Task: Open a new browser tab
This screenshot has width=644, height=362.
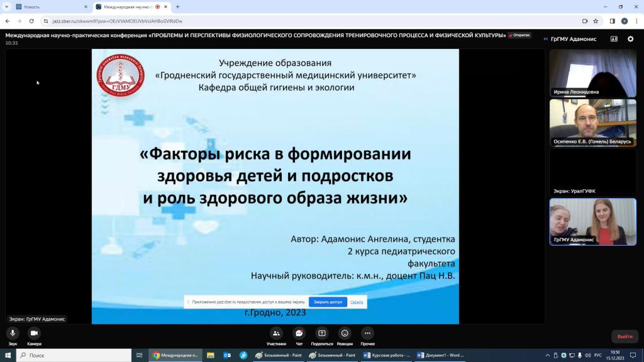Action: pos(178,6)
